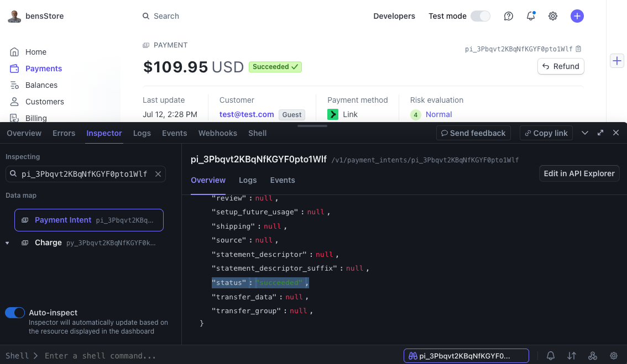Click the risk score 4 badge

(415, 115)
